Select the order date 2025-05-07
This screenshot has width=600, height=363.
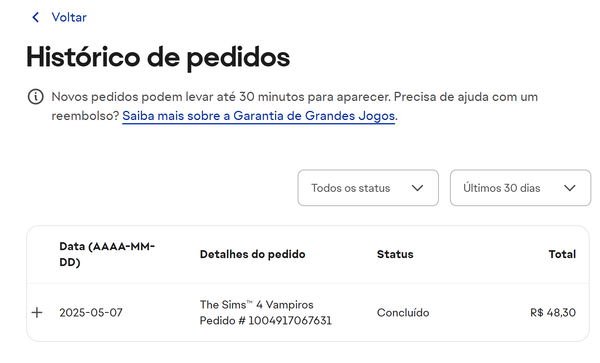coord(91,313)
